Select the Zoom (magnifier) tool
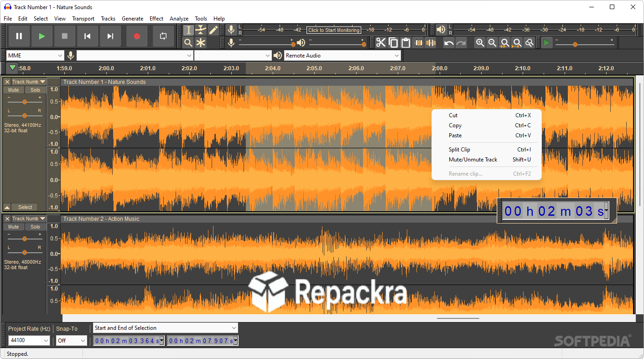Image resolution: width=644 pixels, height=359 pixels. click(188, 43)
